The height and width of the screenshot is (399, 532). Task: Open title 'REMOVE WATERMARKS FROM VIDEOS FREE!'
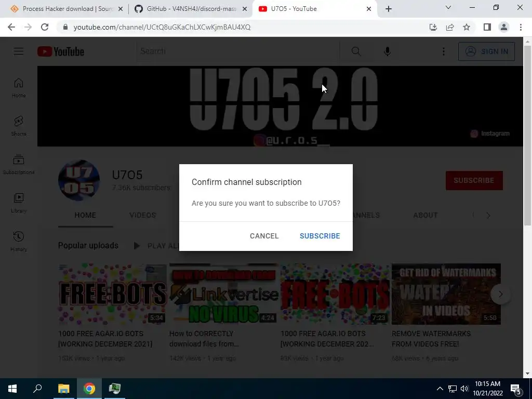[431, 339]
